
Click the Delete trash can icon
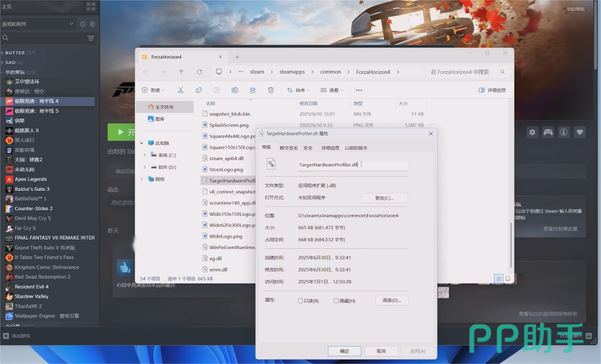click(x=271, y=90)
